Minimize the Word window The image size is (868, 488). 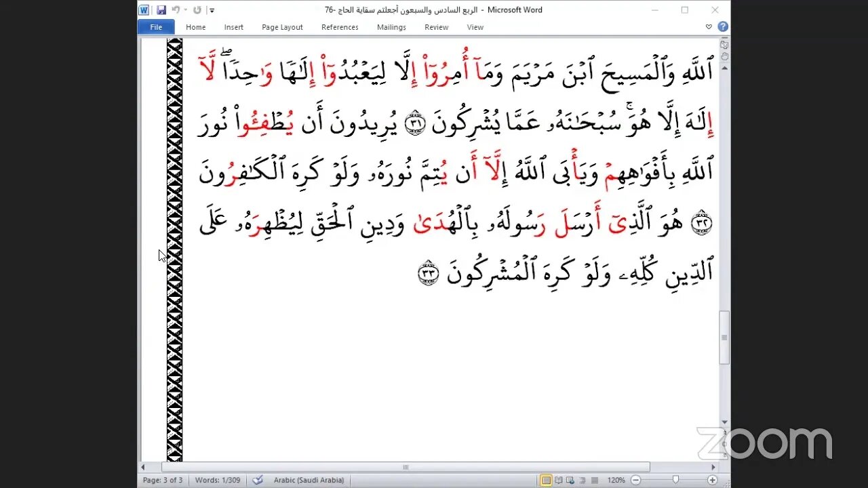pos(655,10)
